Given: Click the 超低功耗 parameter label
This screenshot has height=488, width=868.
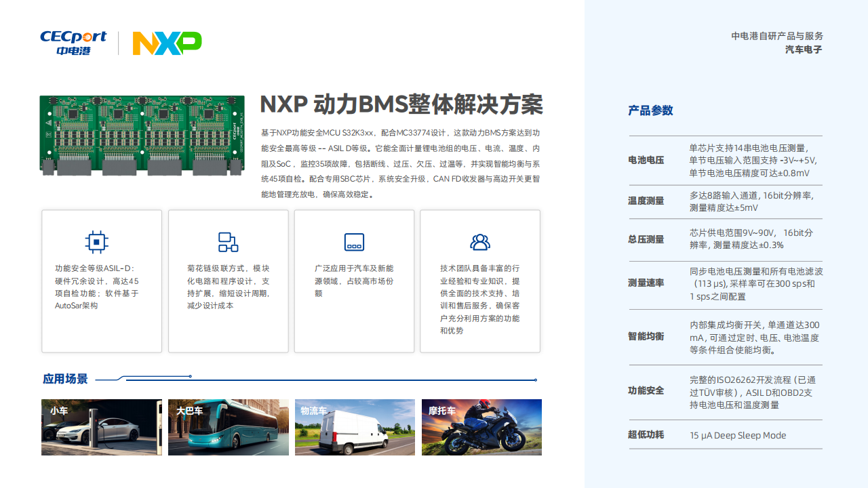Looking at the screenshot, I should 646,435.
